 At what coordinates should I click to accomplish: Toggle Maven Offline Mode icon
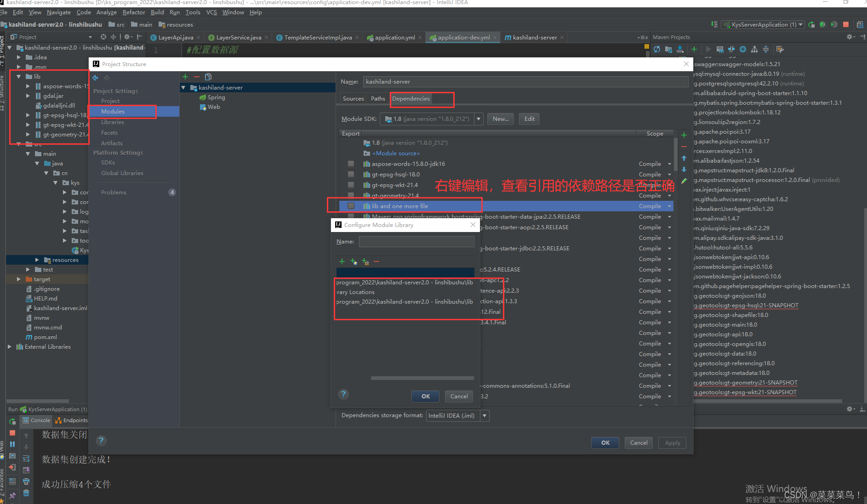point(731,49)
